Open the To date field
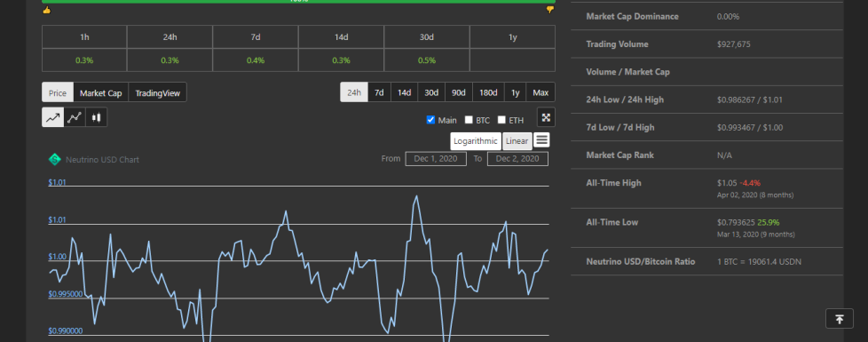The height and width of the screenshot is (342, 868). coord(517,159)
